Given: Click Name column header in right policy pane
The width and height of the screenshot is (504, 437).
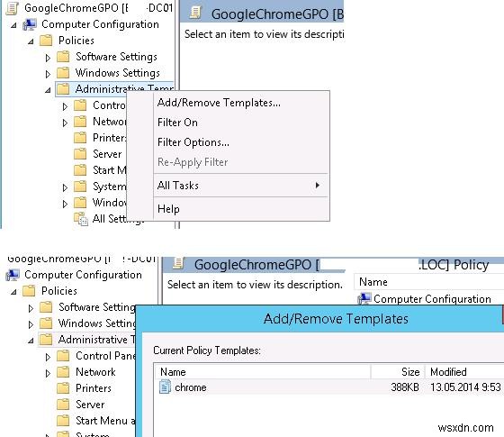Looking at the screenshot, I should click(428, 282).
